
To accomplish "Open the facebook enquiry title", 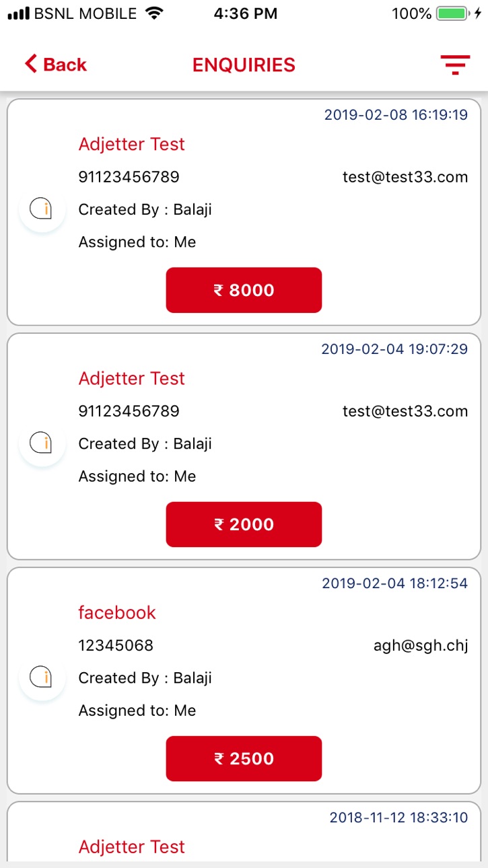I will pyautogui.click(x=117, y=612).
